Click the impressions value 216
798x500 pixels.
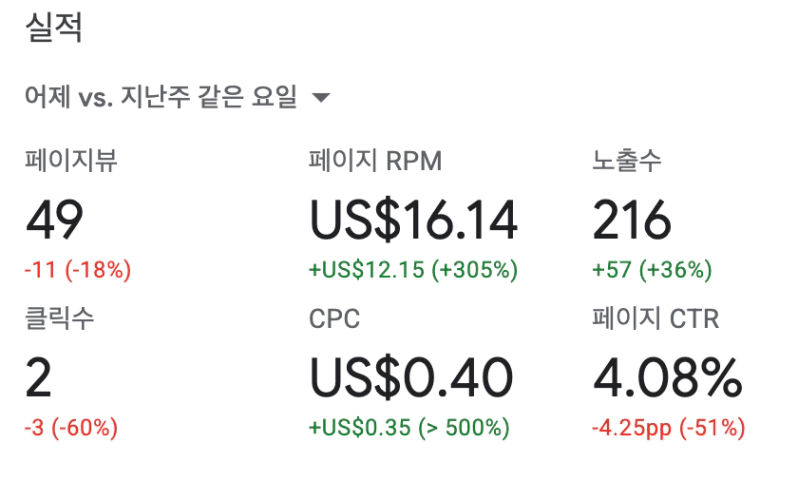(632, 220)
